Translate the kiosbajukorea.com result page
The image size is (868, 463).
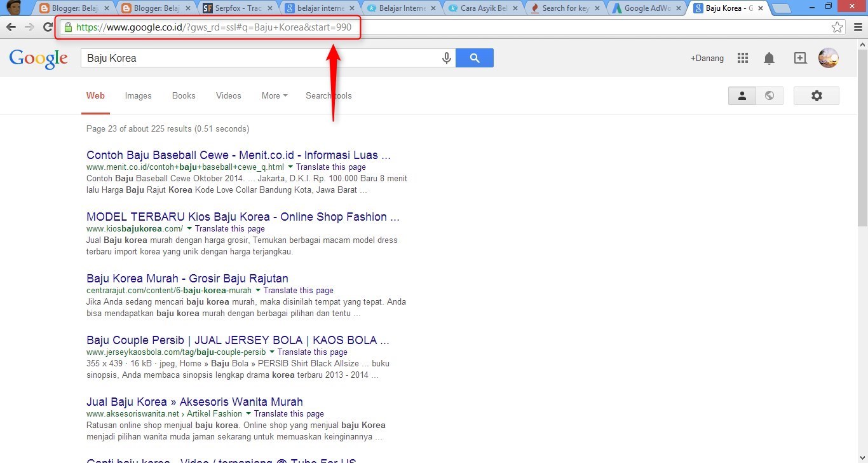tap(230, 228)
